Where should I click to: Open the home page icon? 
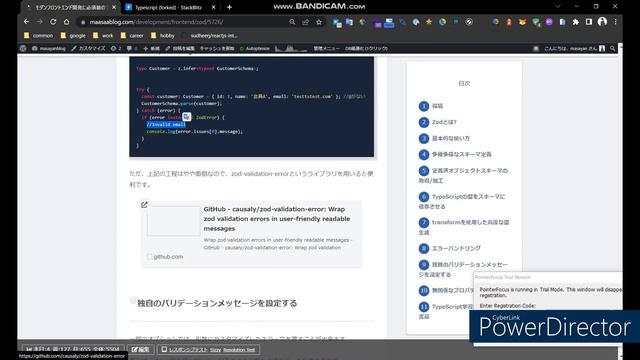[67, 22]
